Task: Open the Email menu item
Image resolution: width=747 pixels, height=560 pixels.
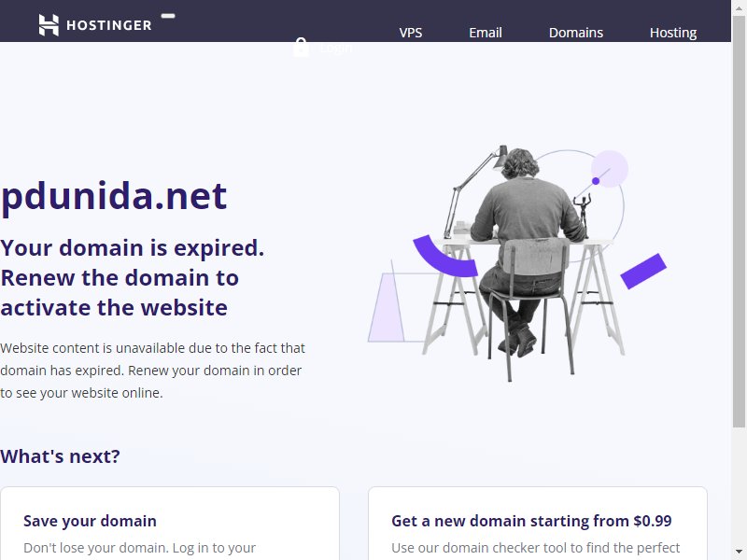Action: 486,33
